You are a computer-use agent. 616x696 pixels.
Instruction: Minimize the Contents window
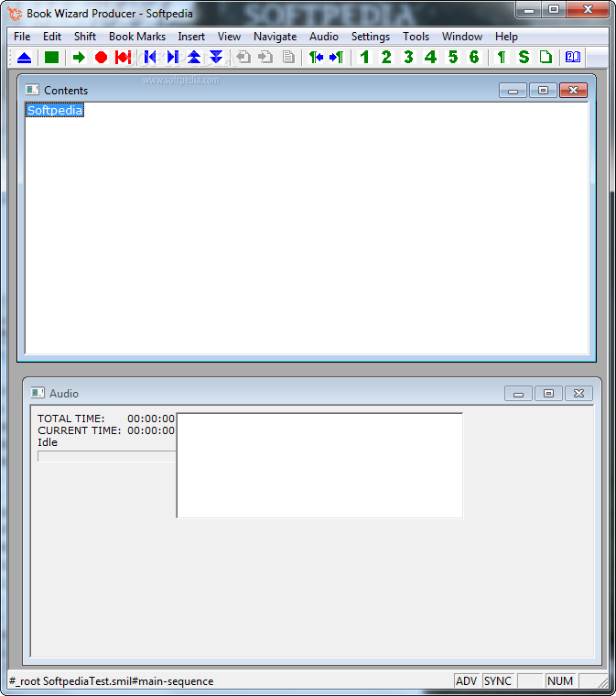513,91
